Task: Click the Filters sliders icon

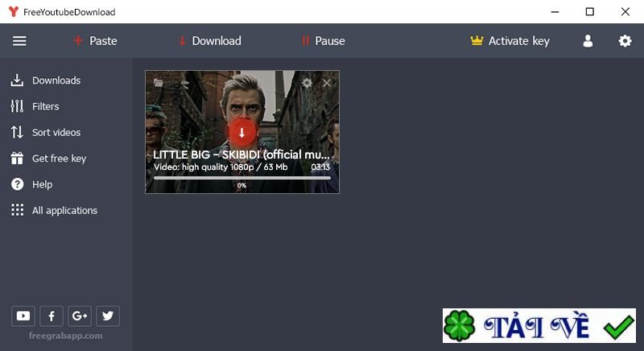Action: click(17, 106)
